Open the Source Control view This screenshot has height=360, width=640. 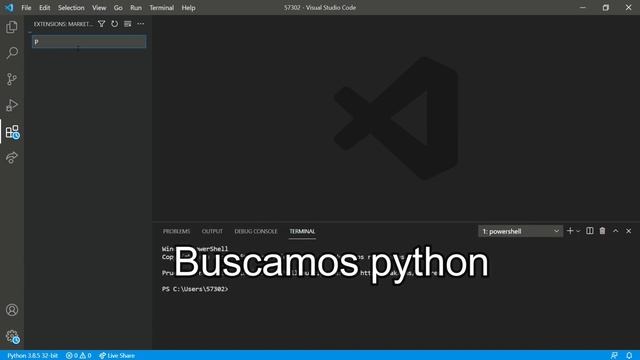click(12, 79)
